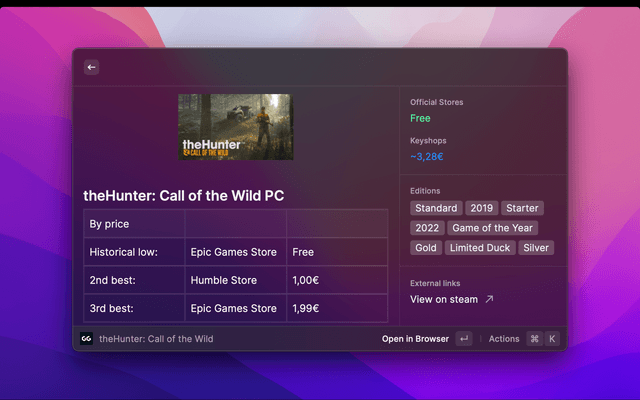Go back using the arrow button

[x=91, y=67]
